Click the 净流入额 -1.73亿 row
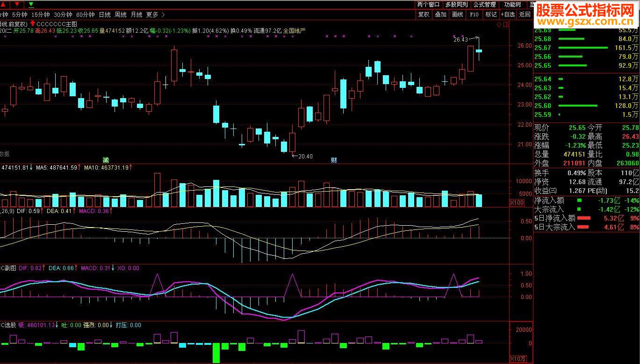Image resolution: width=640 pixels, height=364 pixels. (586, 200)
